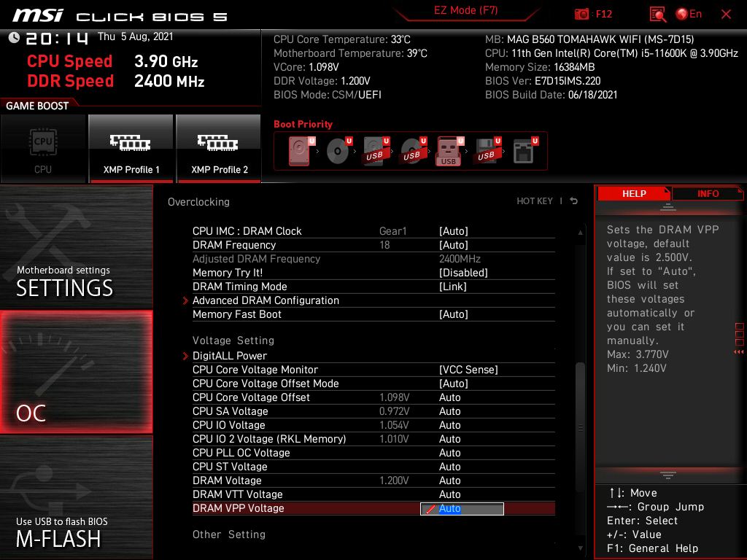The width and height of the screenshot is (747, 560).
Task: Switch to the HELP tab
Action: coord(634,194)
